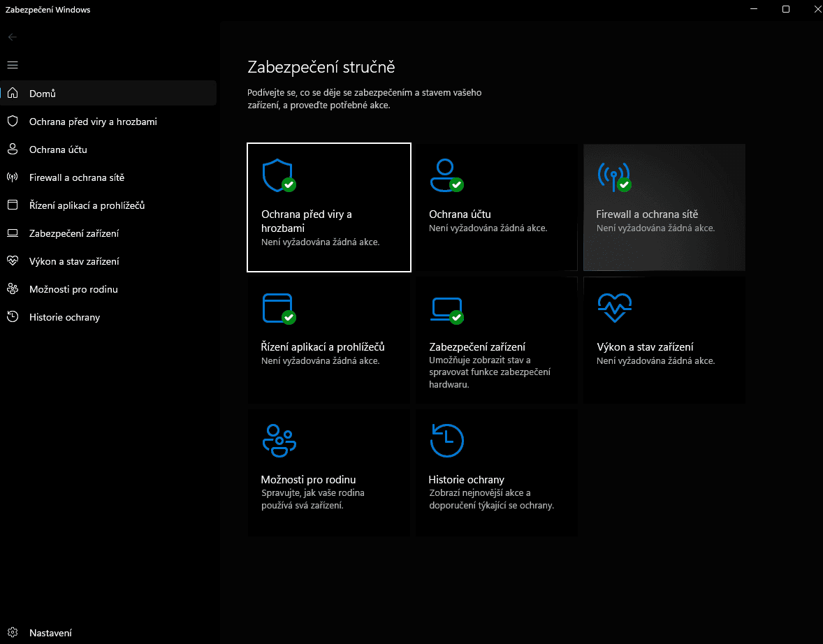Screen dimensions: 823x644
Task: Click text 'Spravujte, jak vaše rodina používá svá zařízení'
Action: point(313,499)
